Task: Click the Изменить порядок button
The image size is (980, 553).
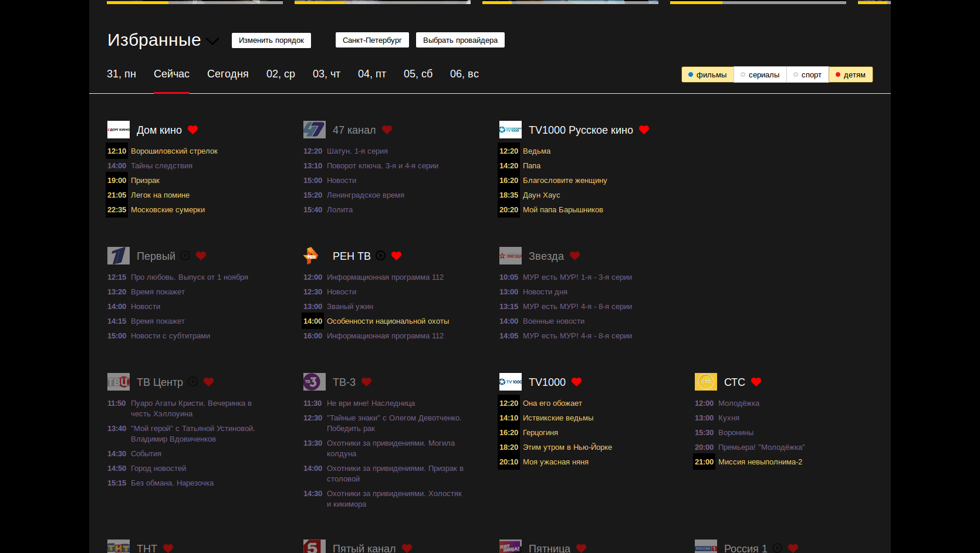Action: pyautogui.click(x=271, y=40)
